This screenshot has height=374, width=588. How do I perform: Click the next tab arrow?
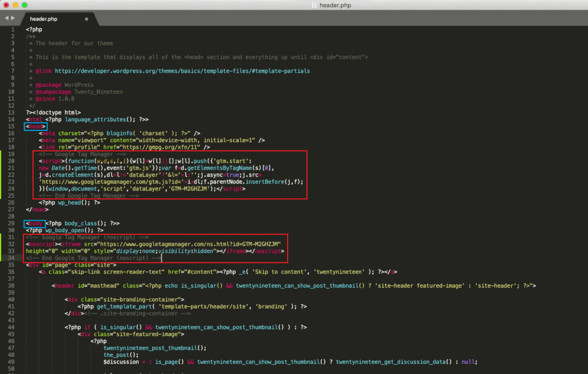point(12,18)
